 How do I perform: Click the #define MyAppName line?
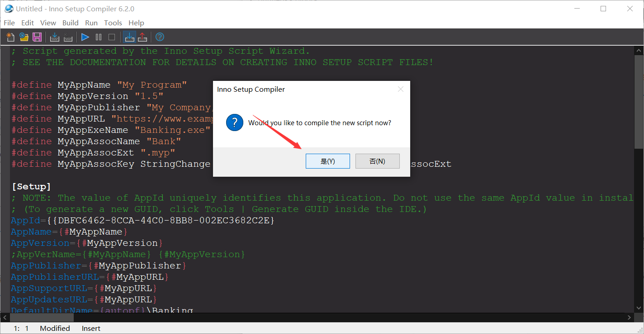(x=99, y=85)
